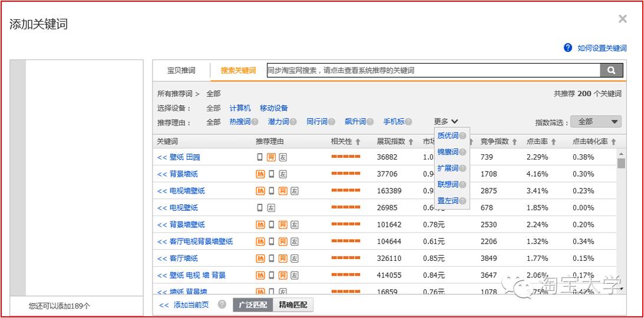Click 左 icon in 客厅墙纸 row
Viewport: 644px width, 318px height.
point(295,258)
